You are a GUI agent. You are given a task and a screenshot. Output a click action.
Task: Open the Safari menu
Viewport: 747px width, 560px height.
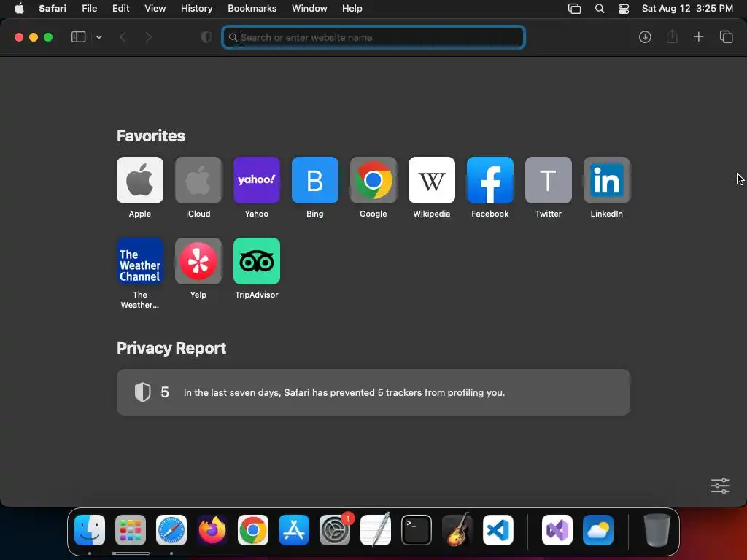[53, 9]
